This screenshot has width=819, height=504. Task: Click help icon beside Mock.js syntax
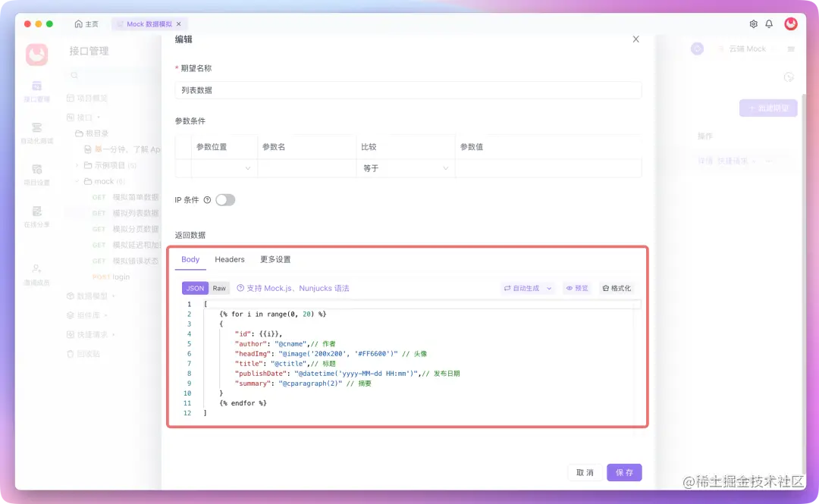point(240,288)
